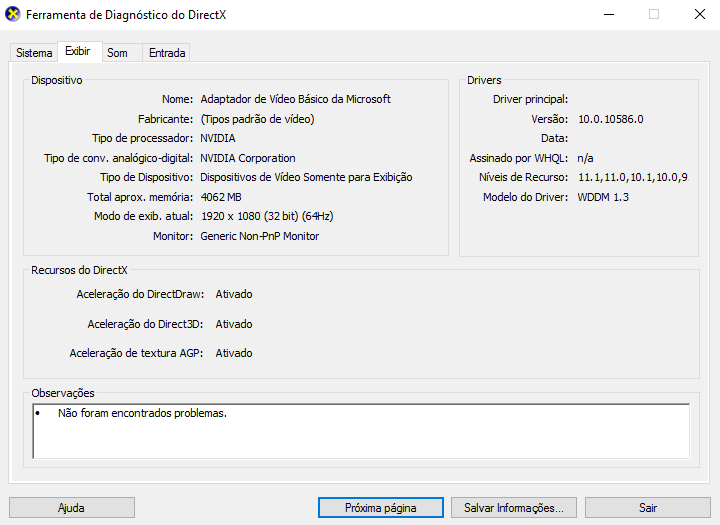Screen dimensions: 720x525
Task: Click 'Generic Non-PnP Monitor' value
Action: 259,236
